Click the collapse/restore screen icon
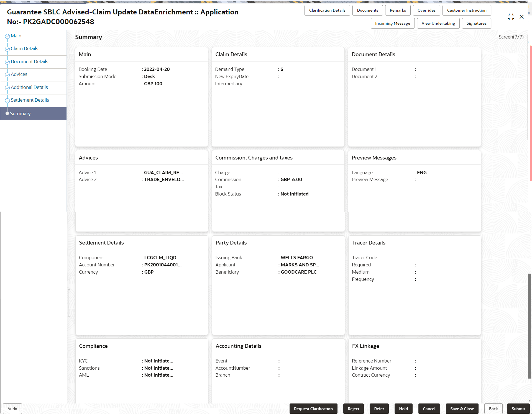The width and height of the screenshot is (532, 414). 511,17
